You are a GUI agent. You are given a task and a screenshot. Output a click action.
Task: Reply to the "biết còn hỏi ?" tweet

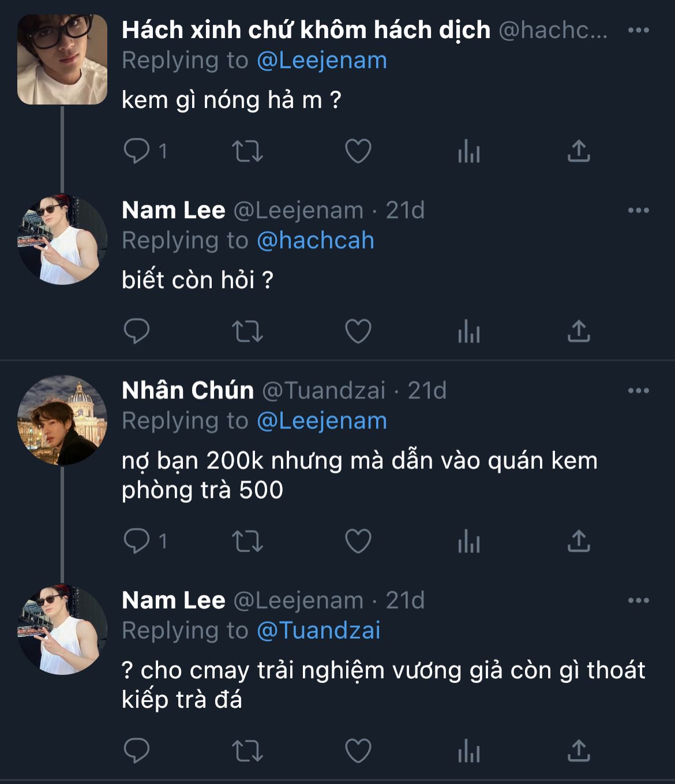[x=137, y=331]
